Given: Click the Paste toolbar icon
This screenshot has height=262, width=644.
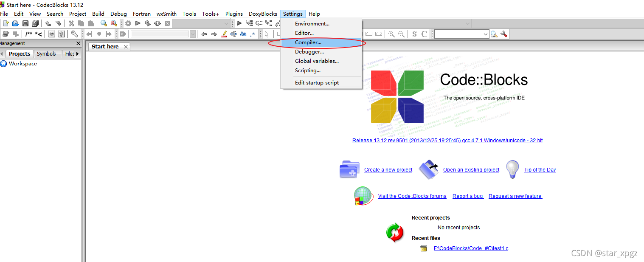Looking at the screenshot, I should click(90, 23).
